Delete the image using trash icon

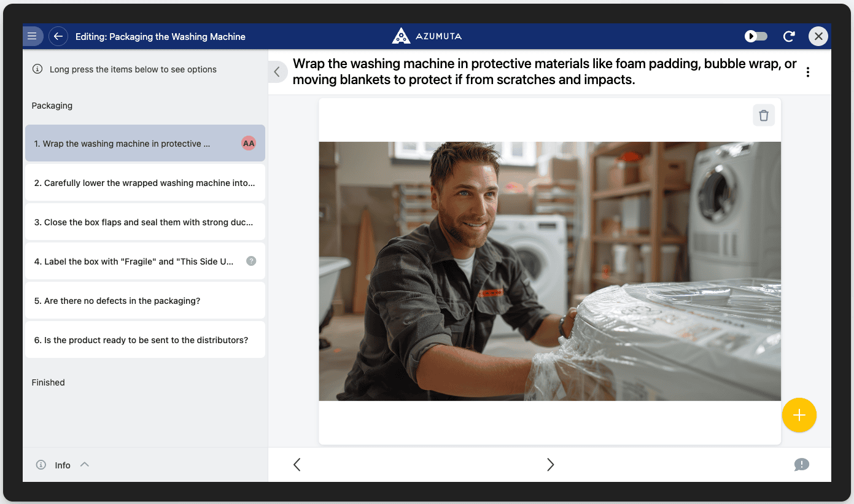(763, 115)
